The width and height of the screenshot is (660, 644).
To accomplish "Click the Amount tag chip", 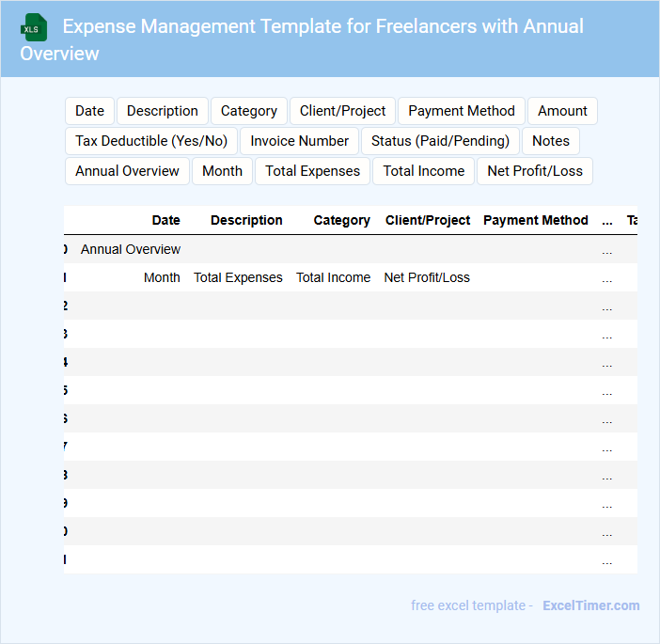I will 562,111.
